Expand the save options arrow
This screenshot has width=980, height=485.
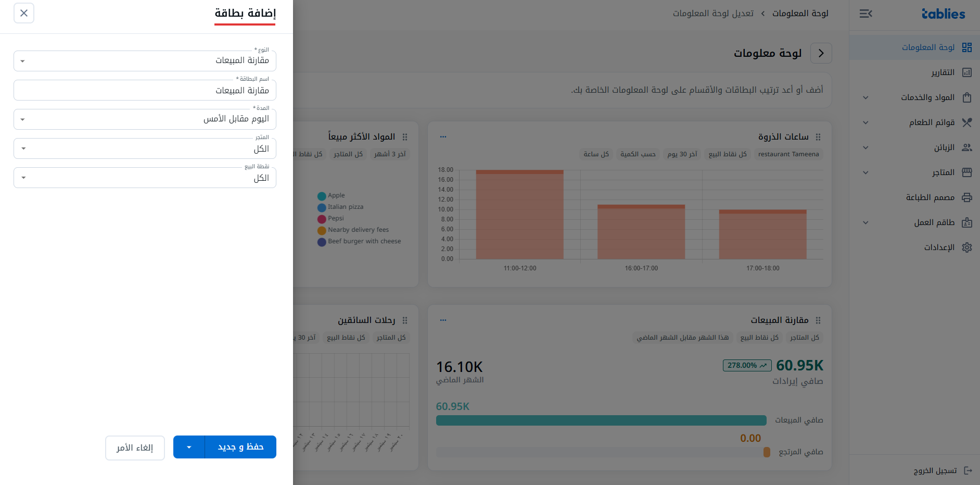pos(189,447)
